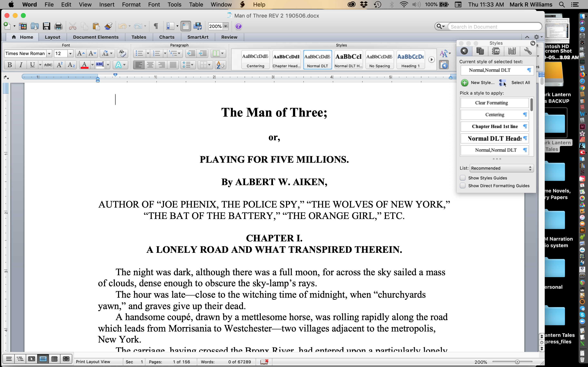Toggle show paragraph marks icon
This screenshot has height=367, width=588.
click(156, 26)
